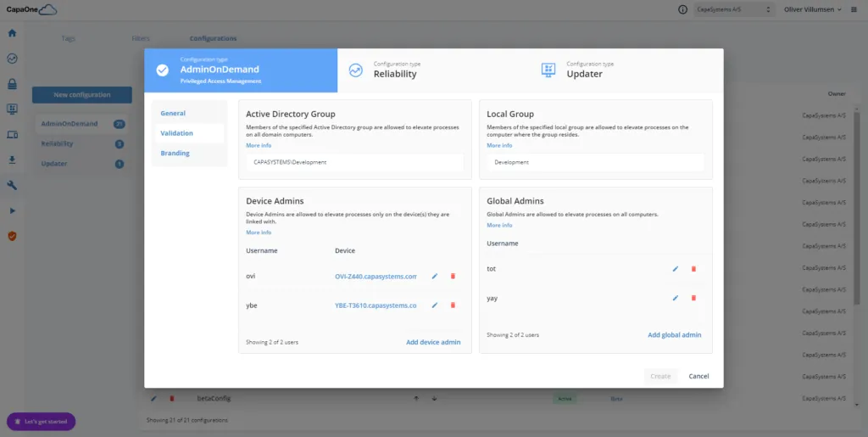Click the New configuration button
This screenshot has width=868, height=437.
(82, 95)
